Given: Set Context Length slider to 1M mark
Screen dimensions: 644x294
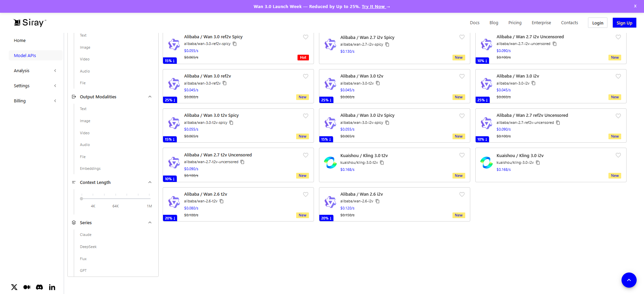Looking at the screenshot, I should 149,199.
